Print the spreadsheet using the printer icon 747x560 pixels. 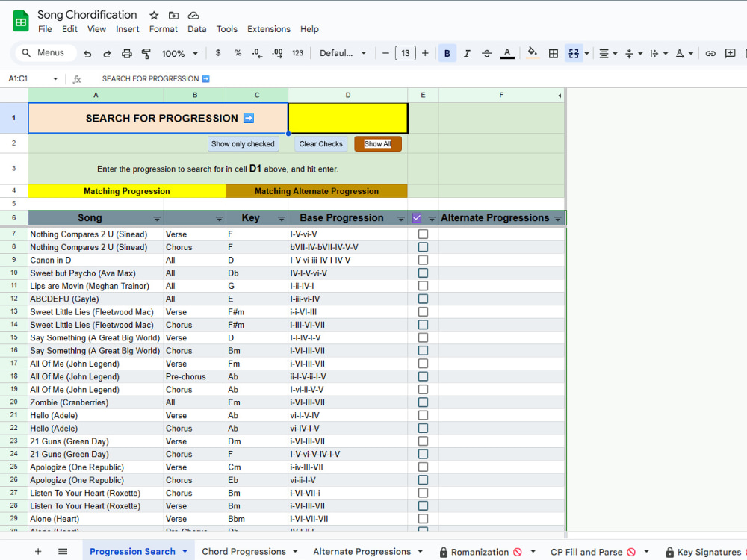tap(127, 53)
